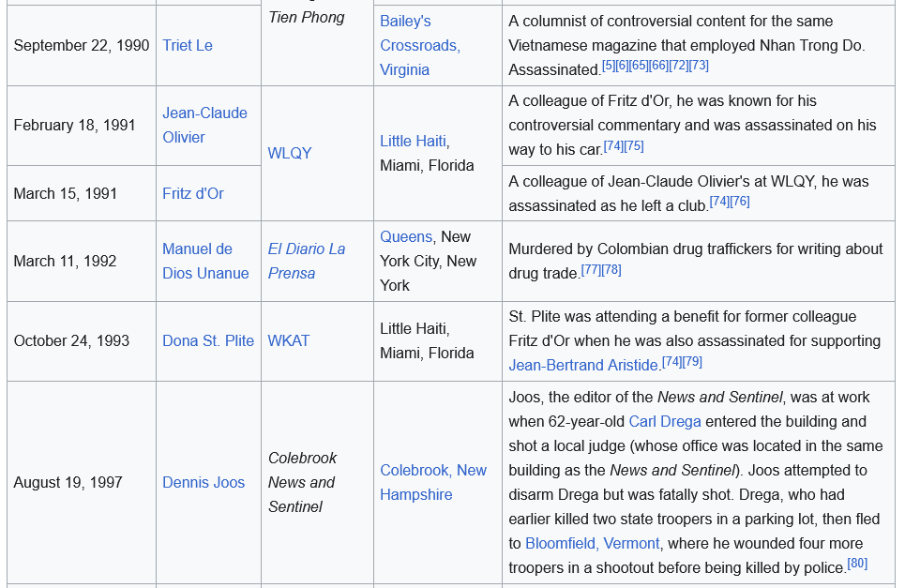Select the Manuel de Dios Unanue link
Image resolution: width=905 pixels, height=588 pixels.
click(205, 261)
